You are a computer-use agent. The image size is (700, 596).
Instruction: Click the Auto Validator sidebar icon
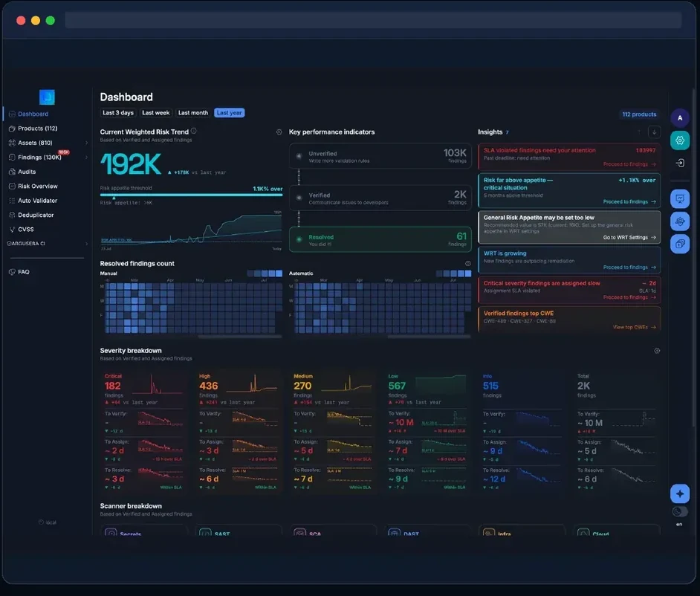12,201
